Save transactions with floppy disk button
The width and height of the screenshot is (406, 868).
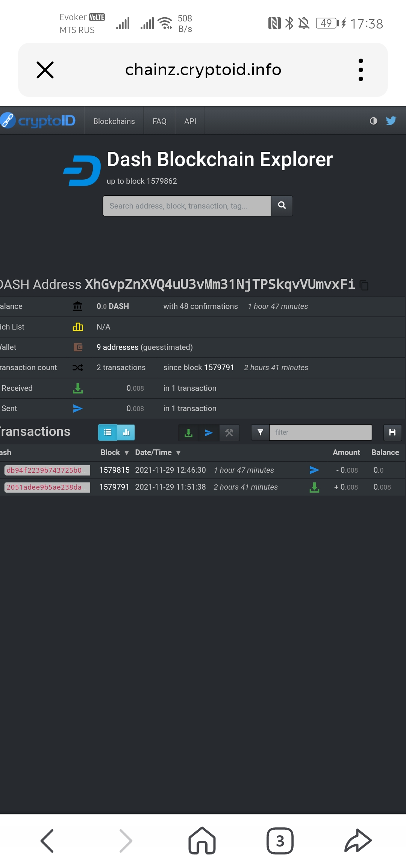392,432
